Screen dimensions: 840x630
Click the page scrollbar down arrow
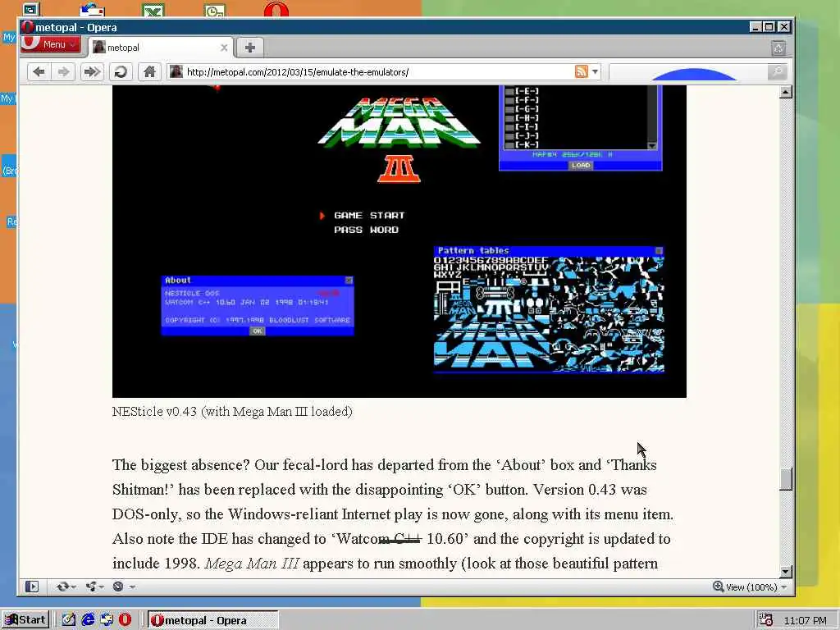785,572
